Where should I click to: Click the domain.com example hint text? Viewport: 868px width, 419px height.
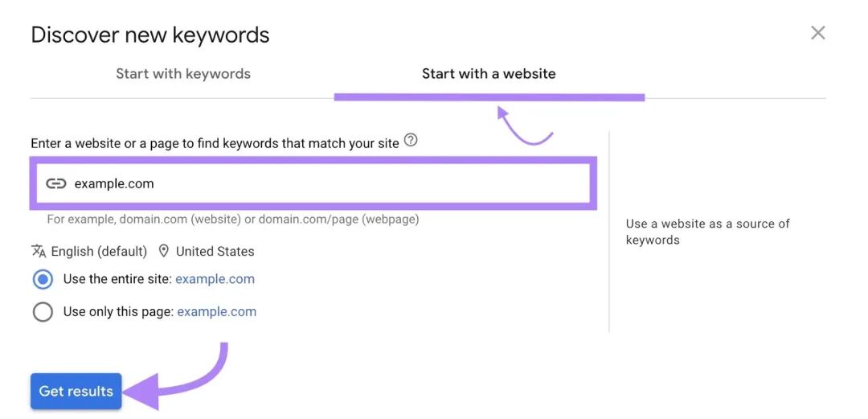point(233,220)
